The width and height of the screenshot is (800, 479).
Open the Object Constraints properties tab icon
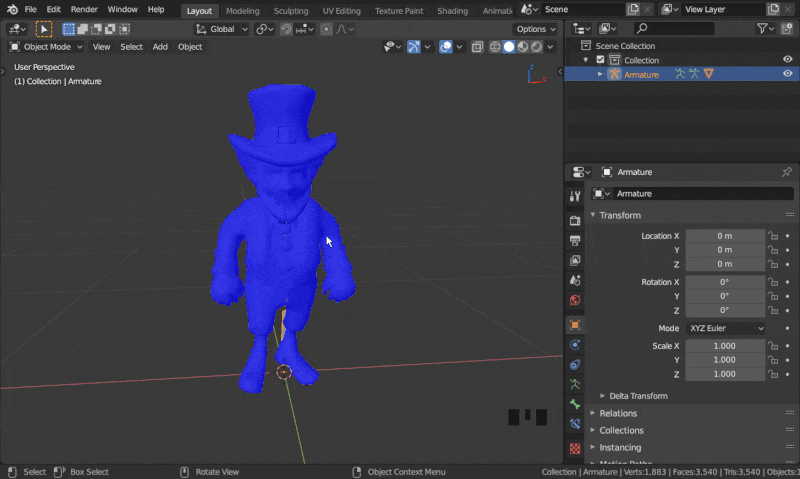pyautogui.click(x=575, y=364)
